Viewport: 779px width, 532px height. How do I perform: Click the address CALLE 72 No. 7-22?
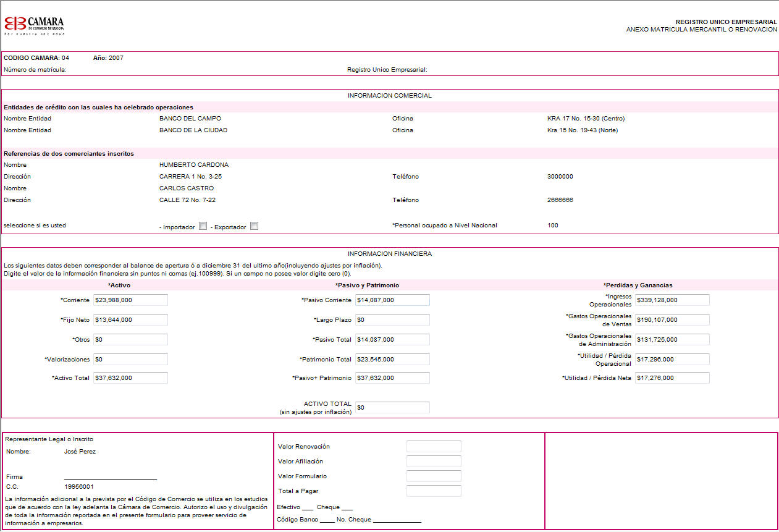(187, 200)
